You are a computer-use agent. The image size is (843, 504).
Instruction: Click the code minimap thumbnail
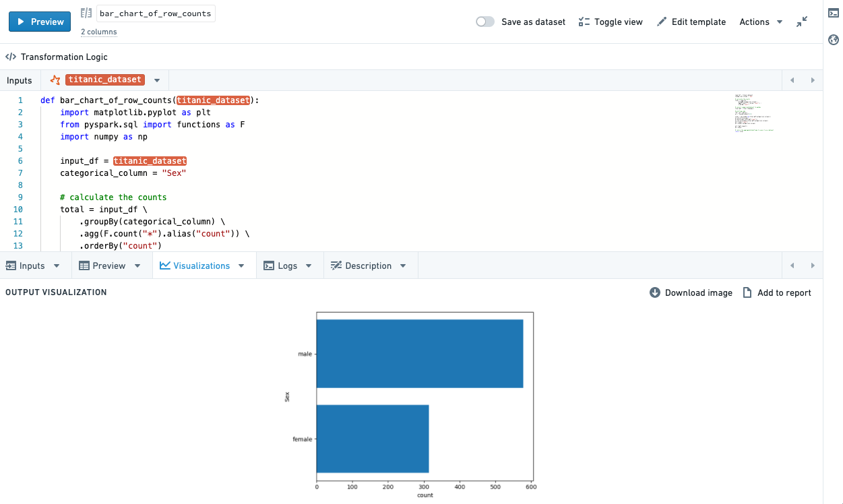pyautogui.click(x=753, y=113)
